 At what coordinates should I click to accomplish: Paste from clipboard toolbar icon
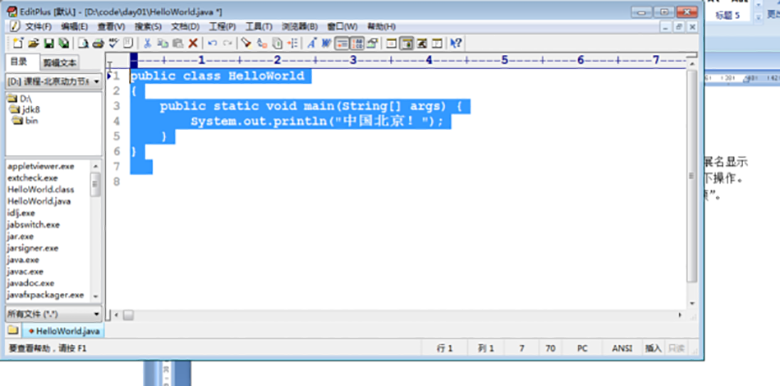pos(178,43)
